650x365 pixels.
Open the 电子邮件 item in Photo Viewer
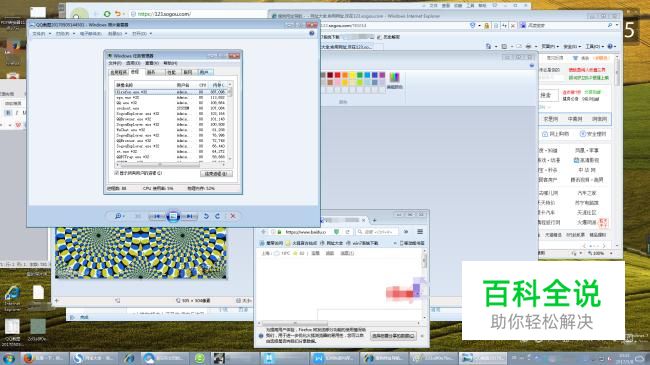pos(90,34)
